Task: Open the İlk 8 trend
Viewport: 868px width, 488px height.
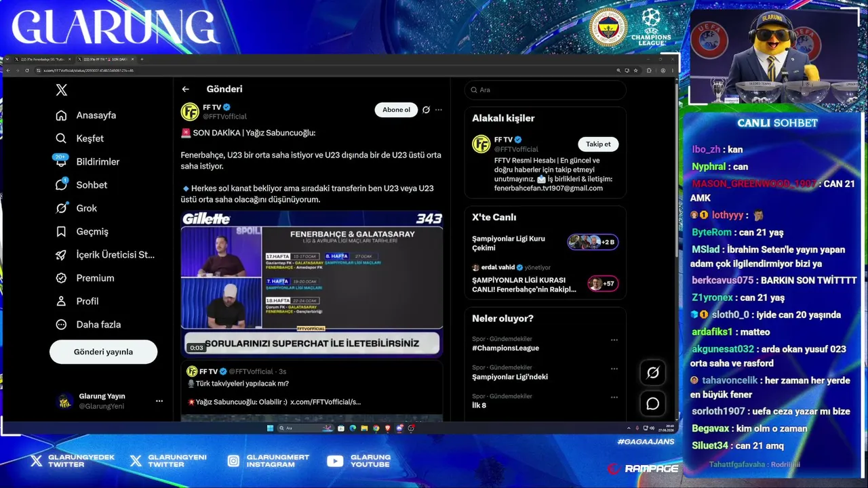Action: click(479, 405)
